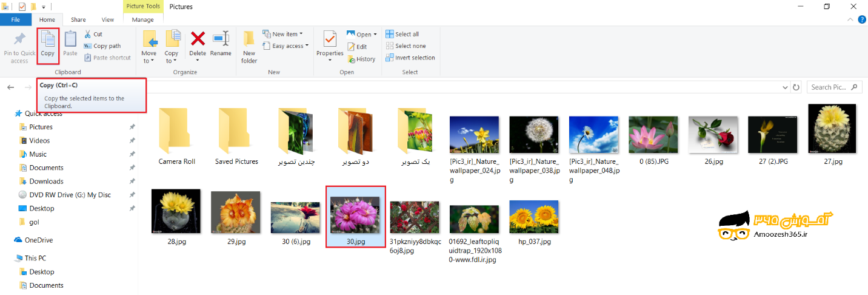Open Pictures in Quick access
This screenshot has width=868, height=295.
point(41,127)
